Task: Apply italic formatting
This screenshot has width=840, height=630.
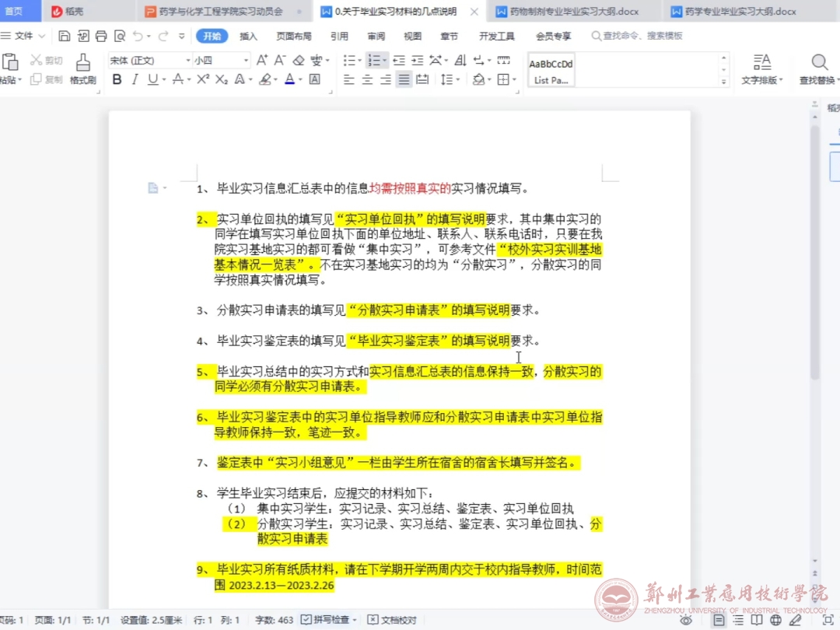Action: pyautogui.click(x=135, y=79)
